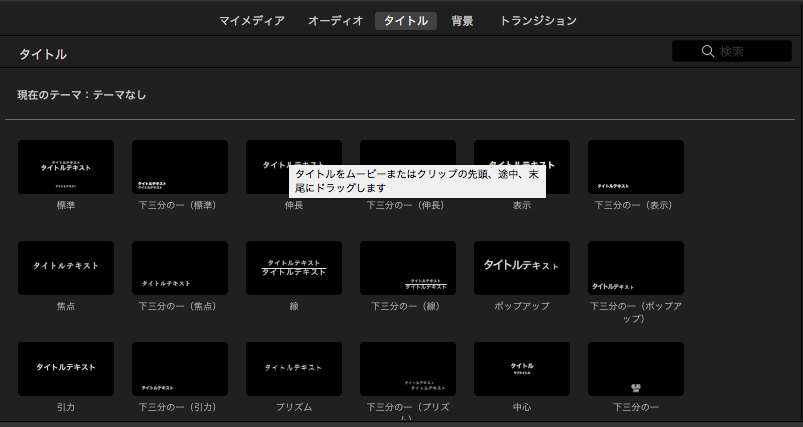
Task: Click the magnifying glass search icon
Action: pyautogui.click(x=708, y=51)
